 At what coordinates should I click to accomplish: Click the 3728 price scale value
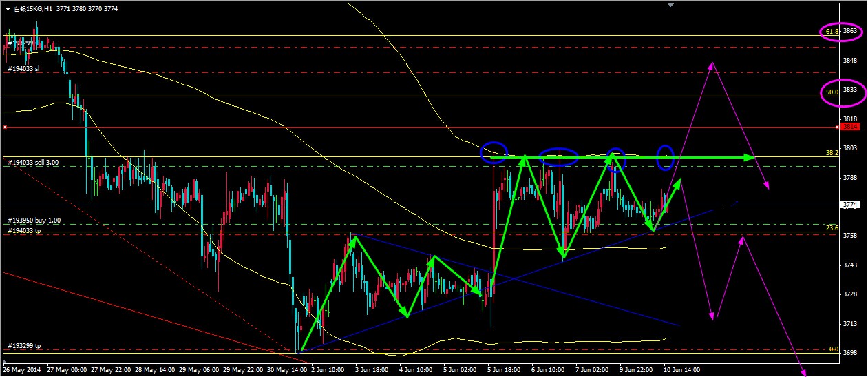(851, 294)
